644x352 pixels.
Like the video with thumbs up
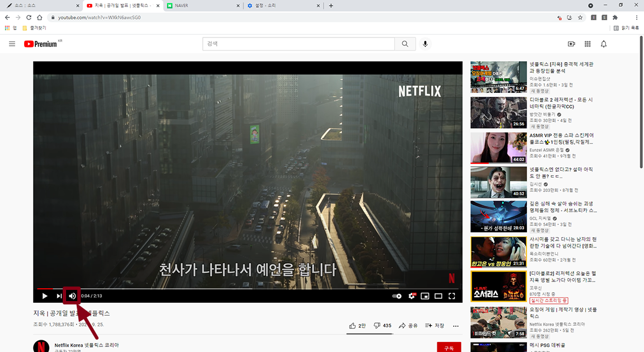[x=357, y=325]
